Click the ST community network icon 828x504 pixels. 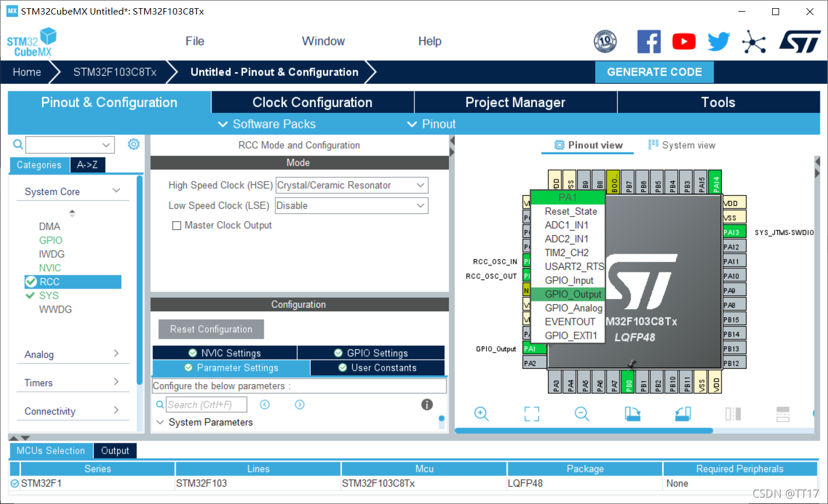point(753,42)
